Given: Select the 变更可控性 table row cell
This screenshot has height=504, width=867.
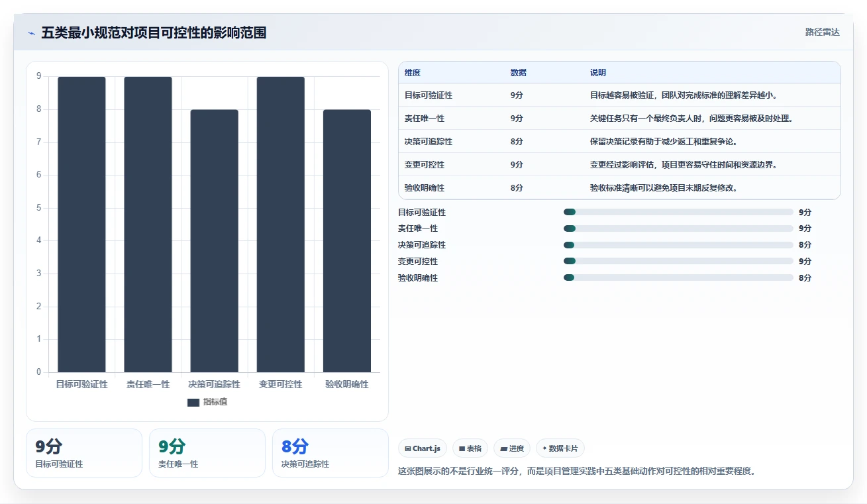Looking at the screenshot, I should coord(425,165).
